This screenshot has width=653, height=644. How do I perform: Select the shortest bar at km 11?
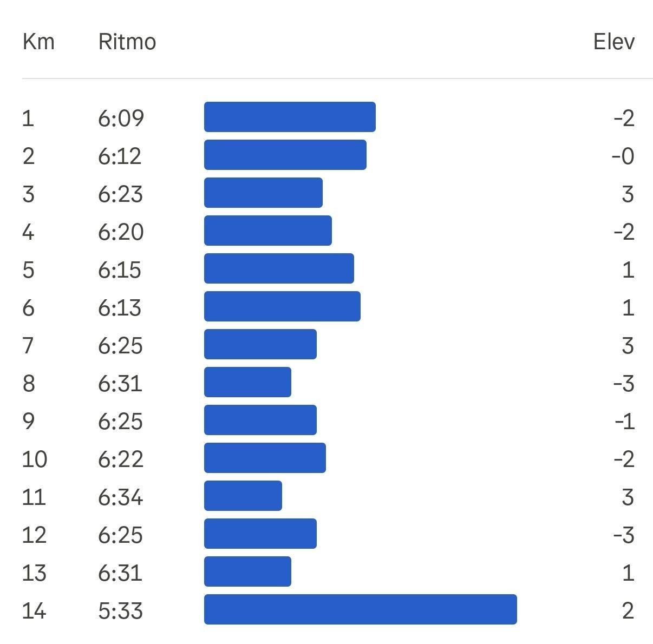tap(243, 496)
